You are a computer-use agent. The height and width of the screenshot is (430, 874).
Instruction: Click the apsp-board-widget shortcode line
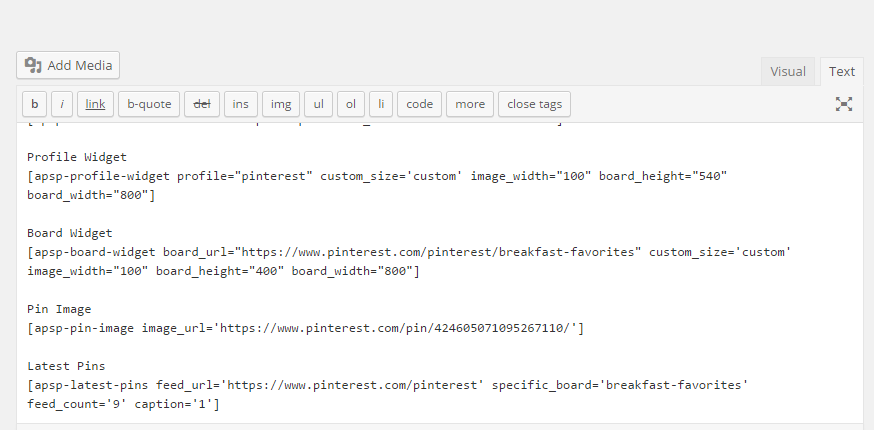pyautogui.click(x=410, y=252)
